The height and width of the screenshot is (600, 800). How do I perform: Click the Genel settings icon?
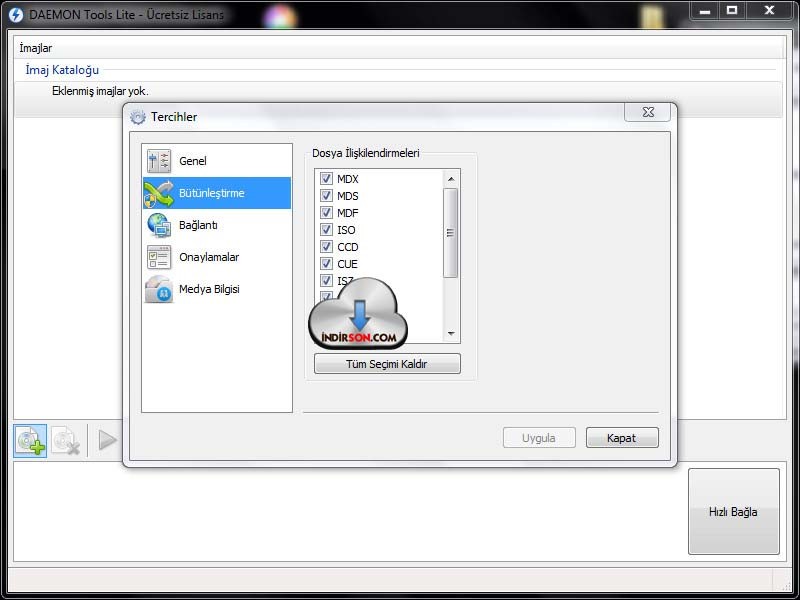click(159, 161)
